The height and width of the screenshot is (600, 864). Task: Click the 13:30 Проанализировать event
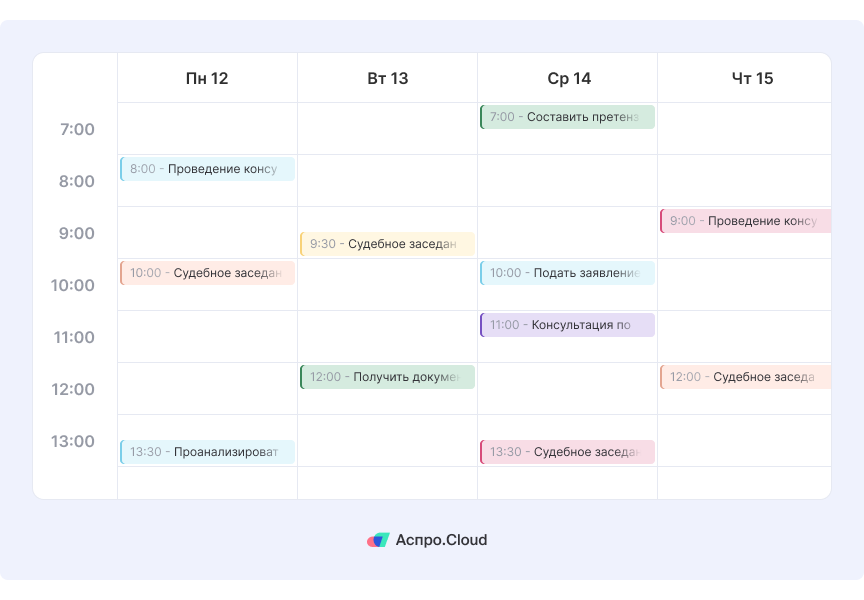[207, 452]
